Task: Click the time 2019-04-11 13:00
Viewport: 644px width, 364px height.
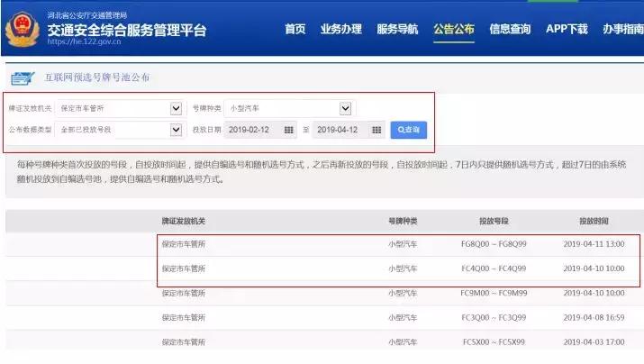Action: (x=594, y=244)
